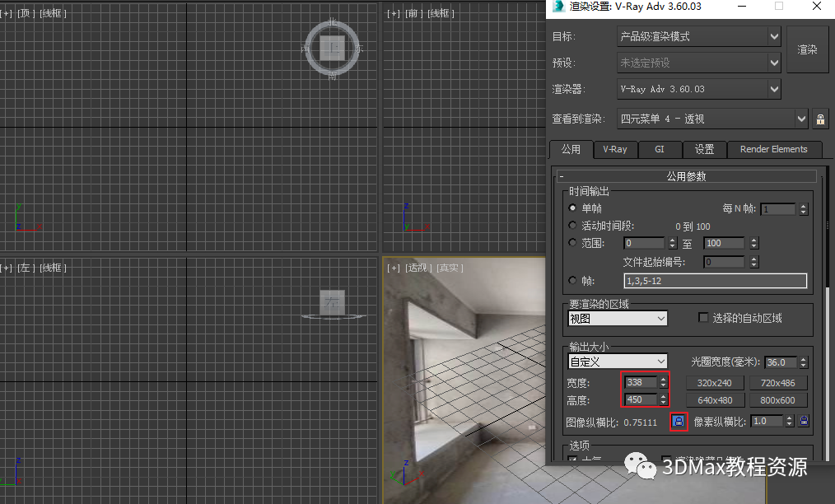Click the range start field showing 0
The width and height of the screenshot is (835, 504).
click(x=644, y=243)
